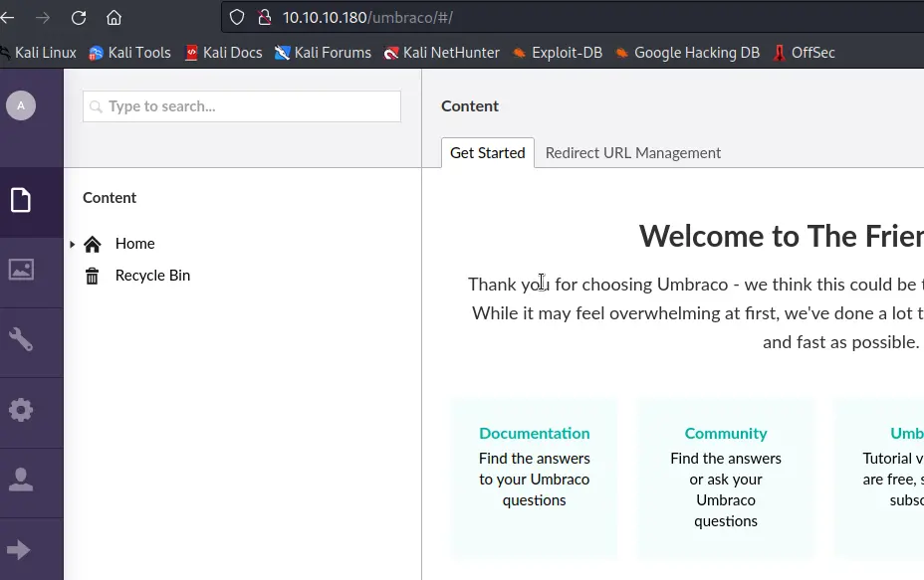Click the Content tree header
The image size is (924, 580).
[110, 198]
